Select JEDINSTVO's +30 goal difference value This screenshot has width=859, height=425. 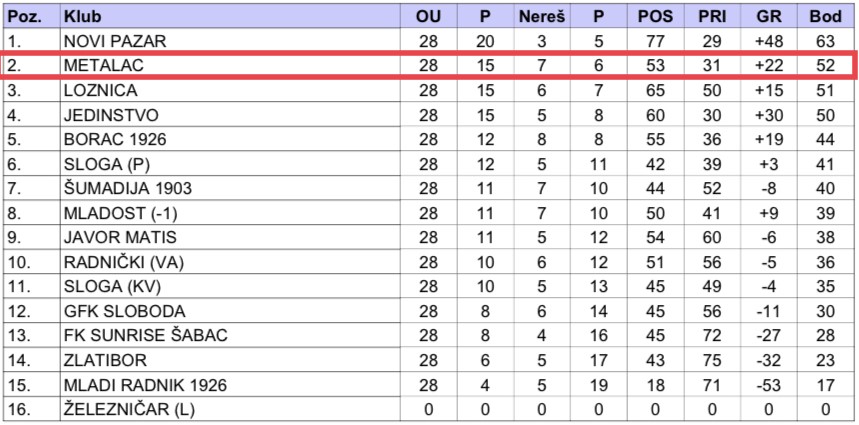point(769,115)
